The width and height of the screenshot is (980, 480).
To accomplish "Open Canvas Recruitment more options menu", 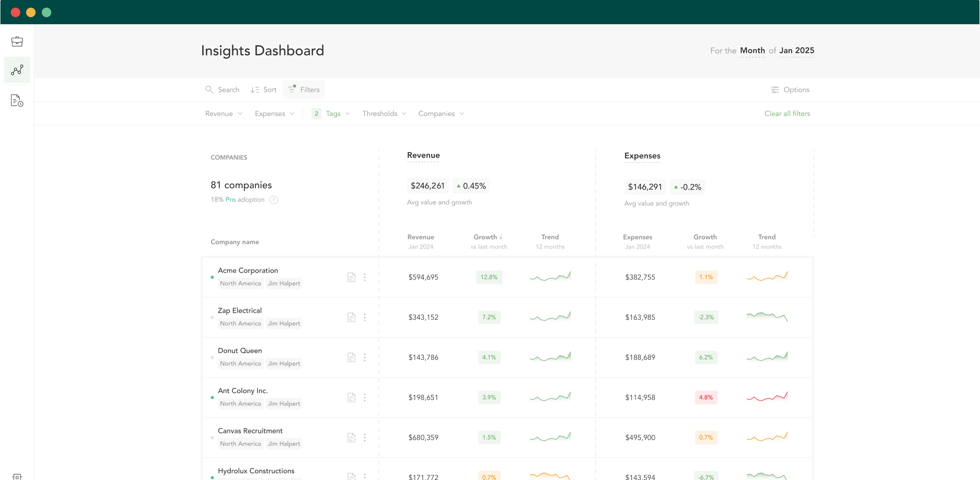I will click(x=365, y=438).
